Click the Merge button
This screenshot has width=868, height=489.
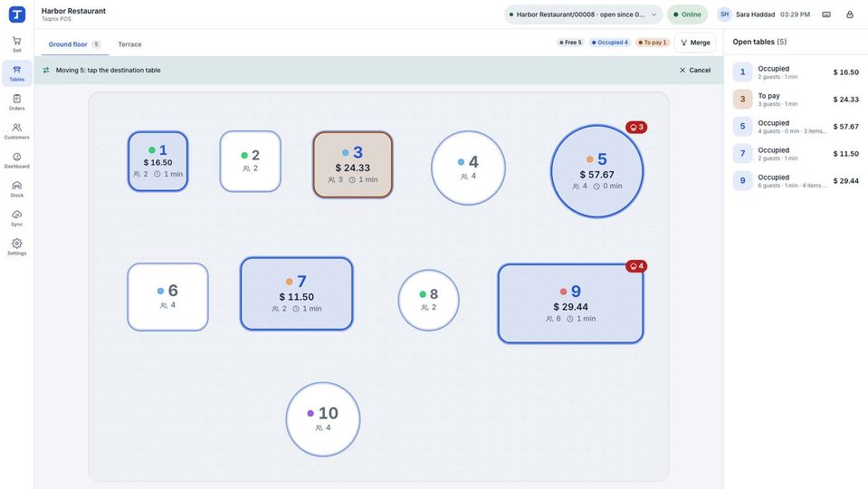tap(695, 43)
